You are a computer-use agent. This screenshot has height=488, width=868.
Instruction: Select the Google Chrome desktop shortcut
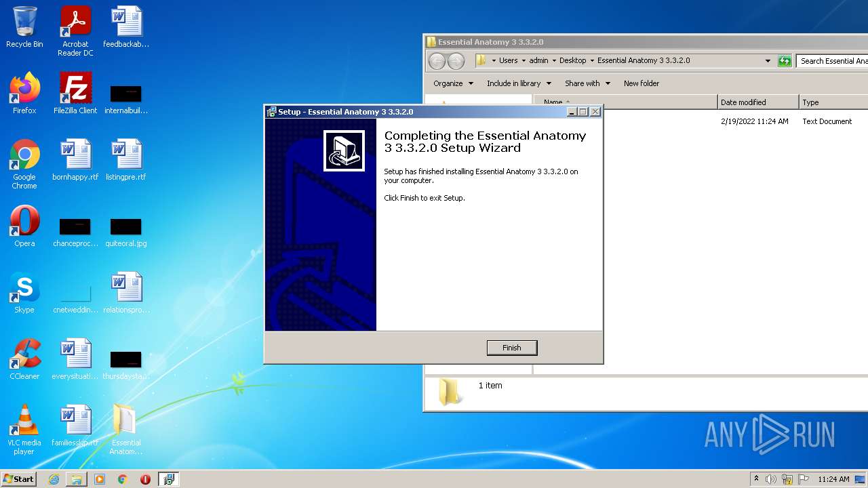tap(24, 165)
